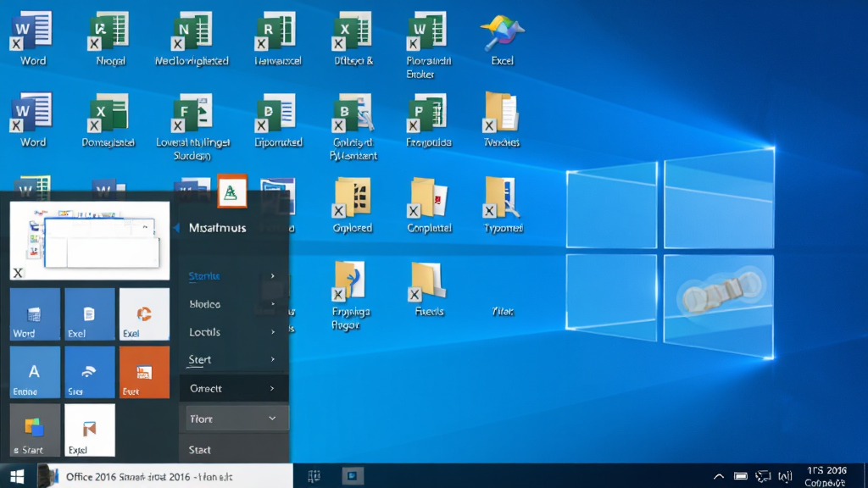Check the battery tray icon
868x488 pixels.
click(741, 476)
